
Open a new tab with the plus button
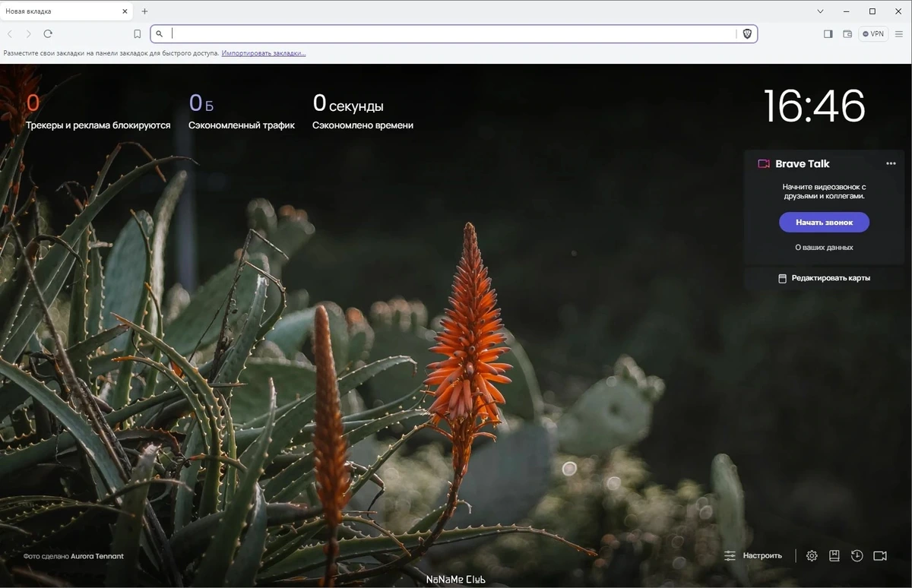[144, 11]
